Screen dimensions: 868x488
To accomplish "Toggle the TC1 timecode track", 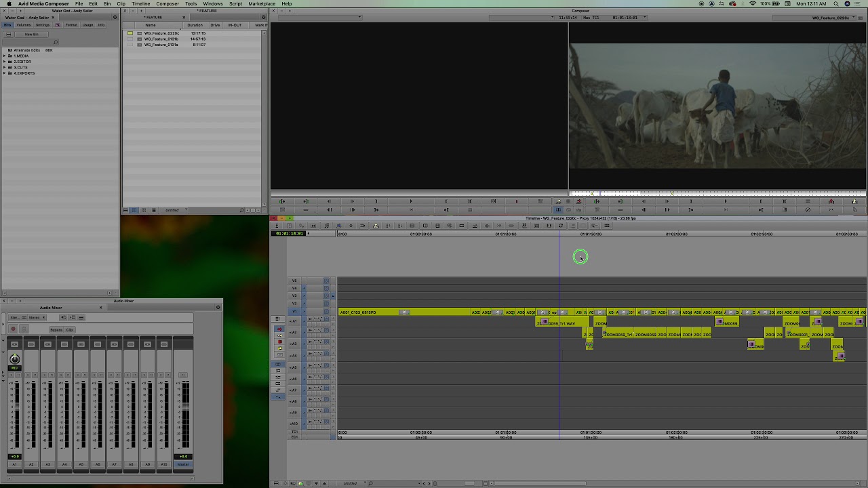I will [294, 432].
